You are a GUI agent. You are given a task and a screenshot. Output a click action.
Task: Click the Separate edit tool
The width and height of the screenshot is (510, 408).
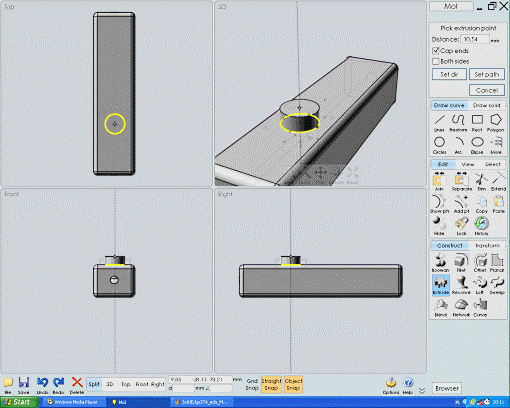[x=461, y=182]
